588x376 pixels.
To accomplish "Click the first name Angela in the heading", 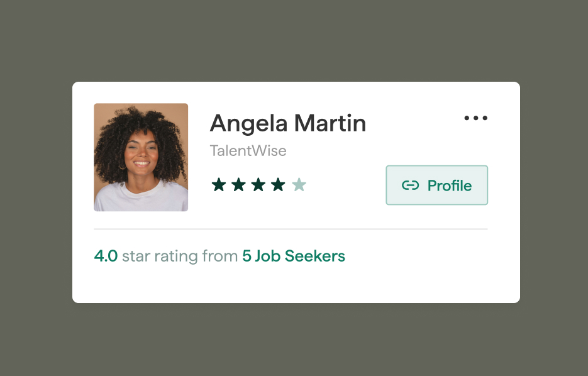I will [x=248, y=124].
